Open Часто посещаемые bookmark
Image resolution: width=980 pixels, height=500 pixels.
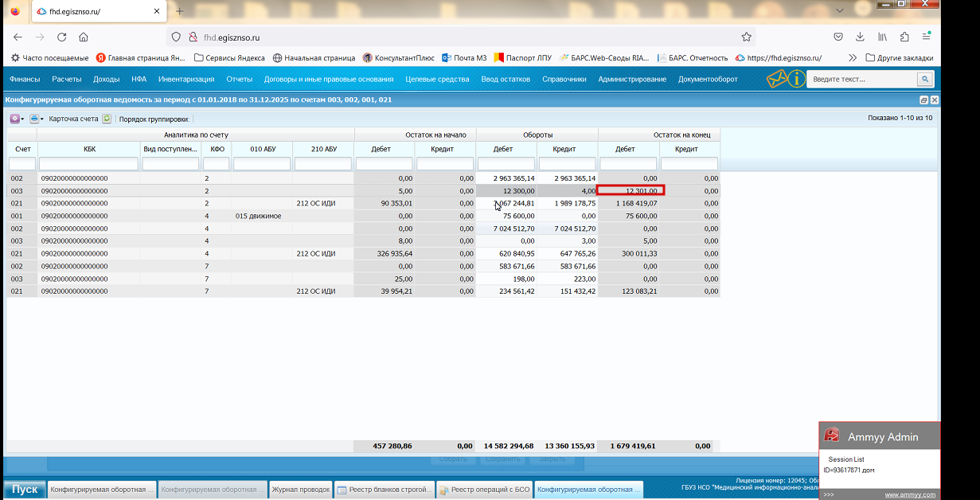point(49,58)
